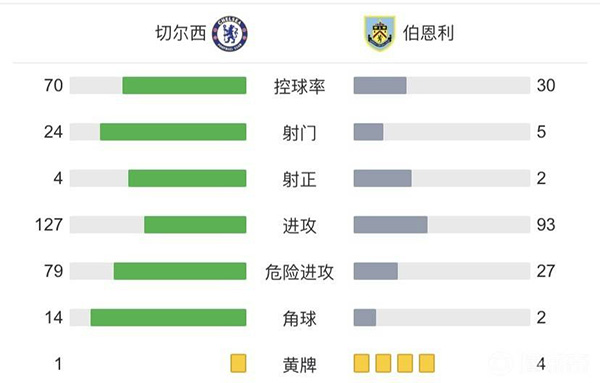Image resolution: width=600 pixels, height=383 pixels.
Task: Click the Chelsea club crest logo
Action: [x=230, y=34]
